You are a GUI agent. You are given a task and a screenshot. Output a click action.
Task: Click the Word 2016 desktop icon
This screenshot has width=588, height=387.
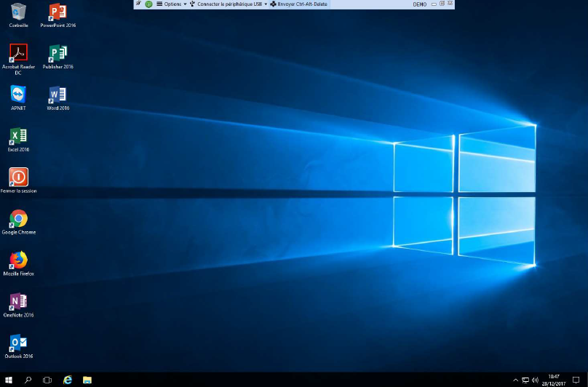[57, 97]
